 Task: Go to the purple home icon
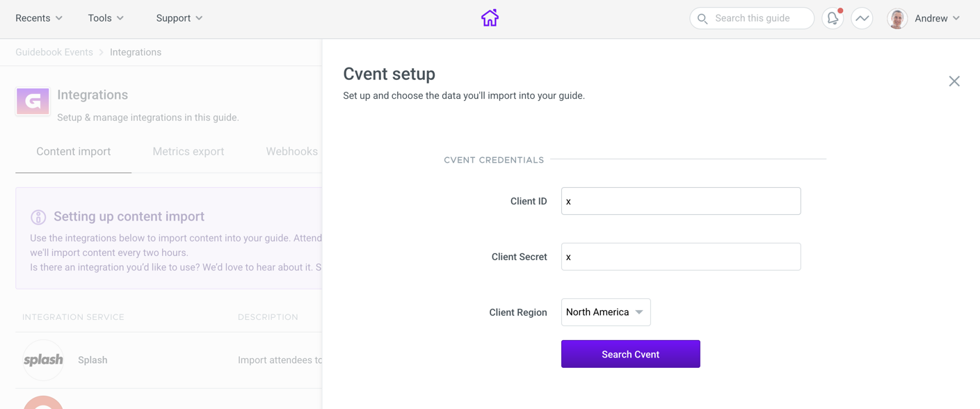click(x=490, y=18)
